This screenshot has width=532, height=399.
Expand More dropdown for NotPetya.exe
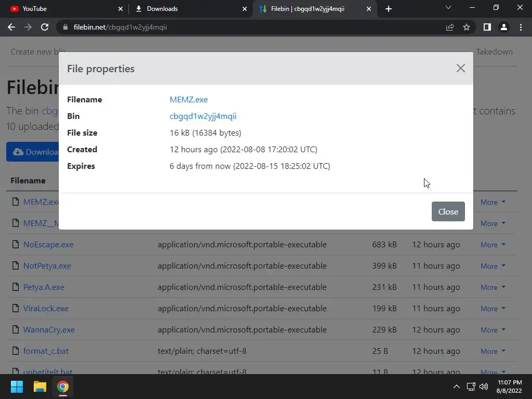coord(493,267)
